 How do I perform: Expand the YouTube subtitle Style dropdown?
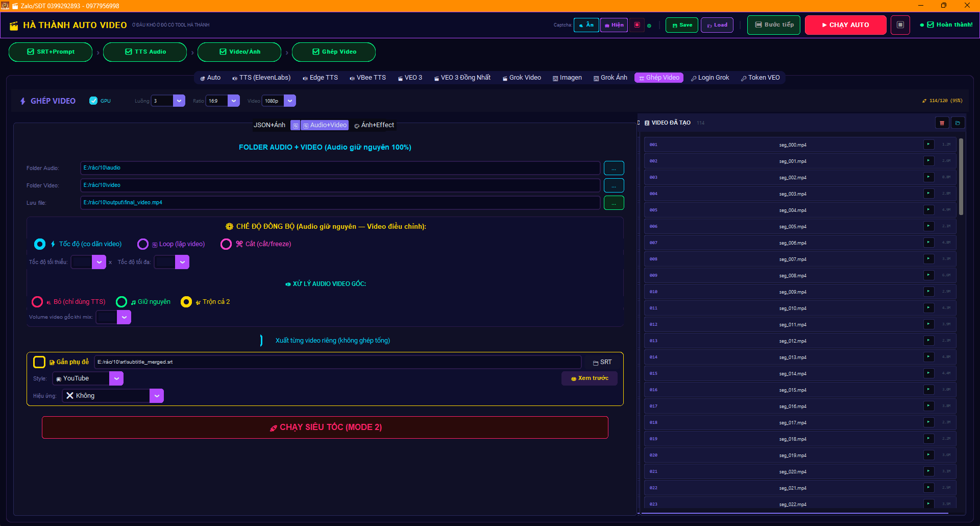(116, 378)
